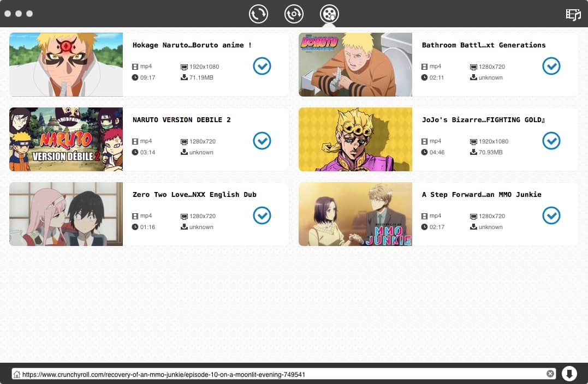The height and width of the screenshot is (384, 588).
Task: Click the 70.93MB file size text
Action: tap(490, 152)
